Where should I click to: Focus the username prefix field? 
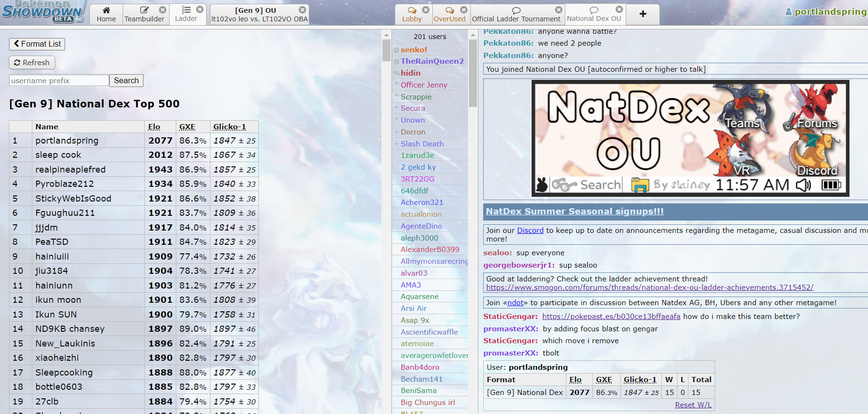coord(59,80)
